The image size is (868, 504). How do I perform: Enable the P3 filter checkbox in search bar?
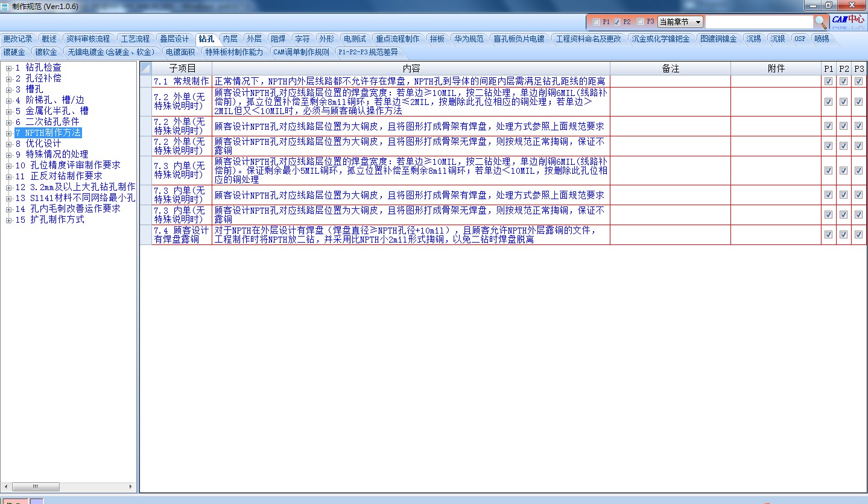(x=640, y=22)
